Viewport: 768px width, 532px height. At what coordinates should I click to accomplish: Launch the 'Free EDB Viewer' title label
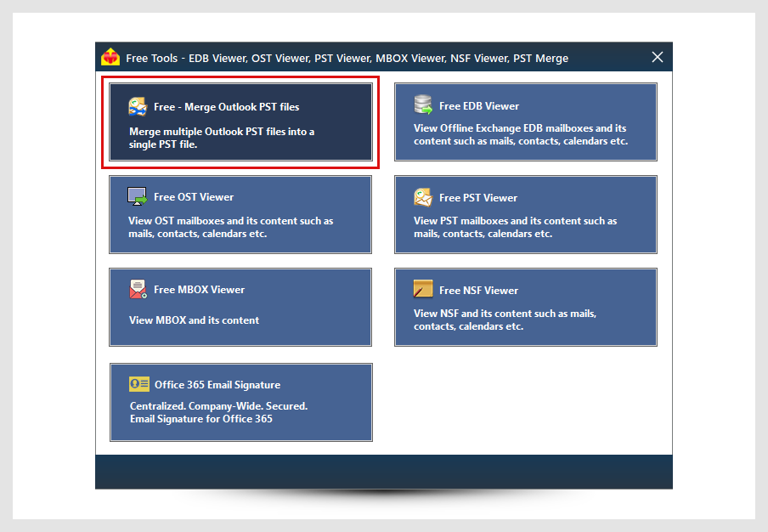point(479,106)
